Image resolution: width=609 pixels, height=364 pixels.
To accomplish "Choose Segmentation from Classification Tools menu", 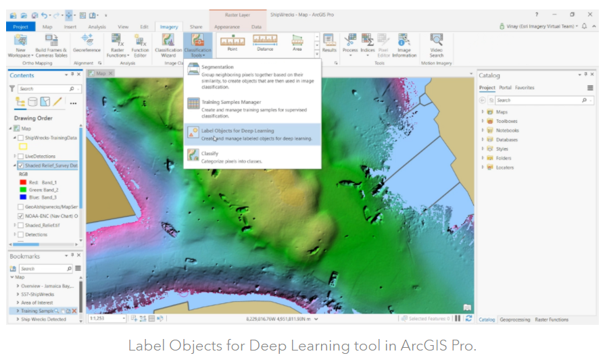I will [253, 76].
